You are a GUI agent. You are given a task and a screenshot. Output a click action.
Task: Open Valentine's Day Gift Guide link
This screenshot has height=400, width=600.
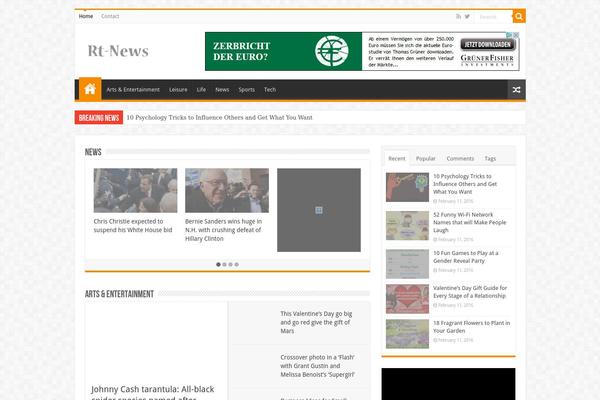tap(470, 292)
